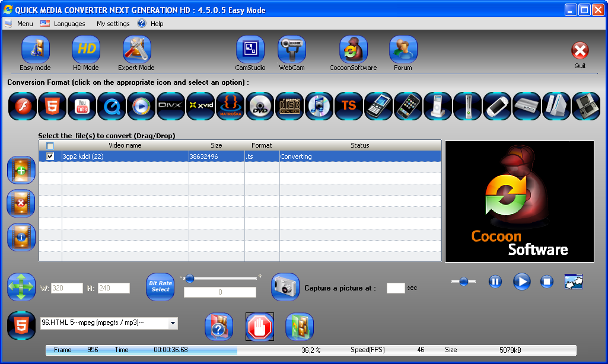Remove video file with red X filmstrip

[x=21, y=203]
